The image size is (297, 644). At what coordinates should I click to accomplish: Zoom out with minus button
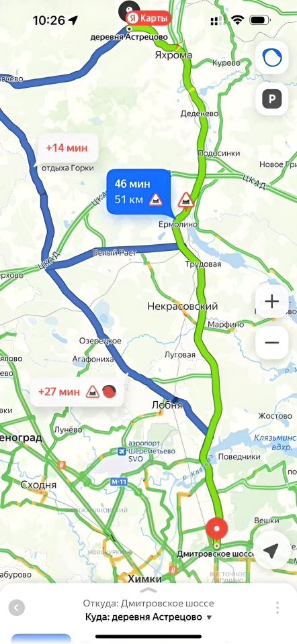[x=271, y=343]
